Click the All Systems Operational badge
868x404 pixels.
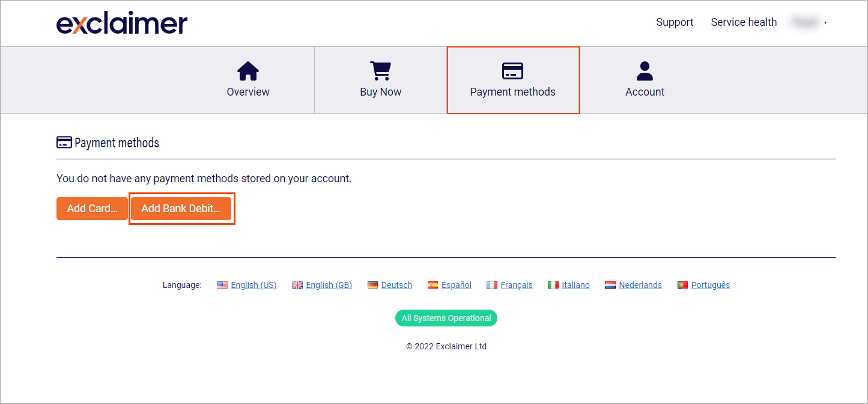pos(446,318)
